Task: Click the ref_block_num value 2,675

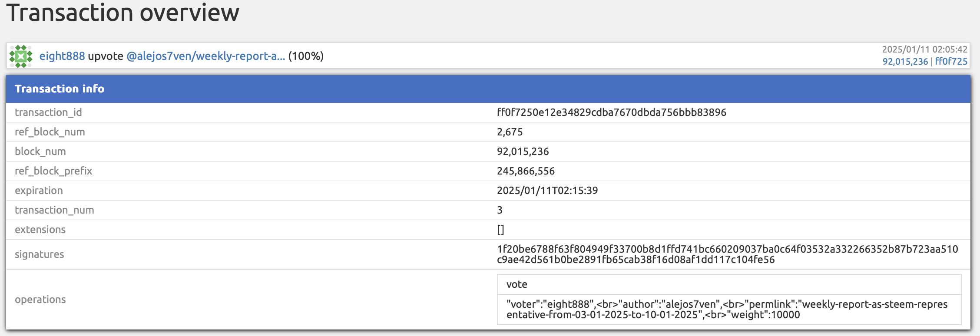Action: (510, 132)
